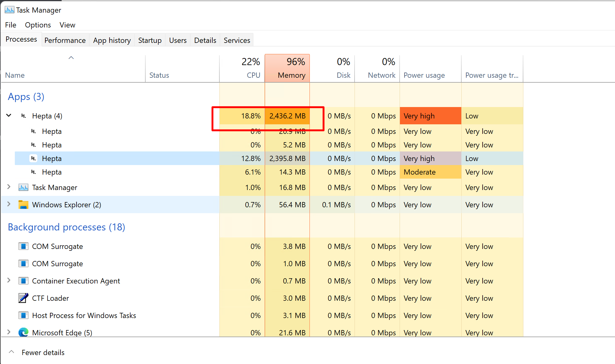Open the View menu

67,25
